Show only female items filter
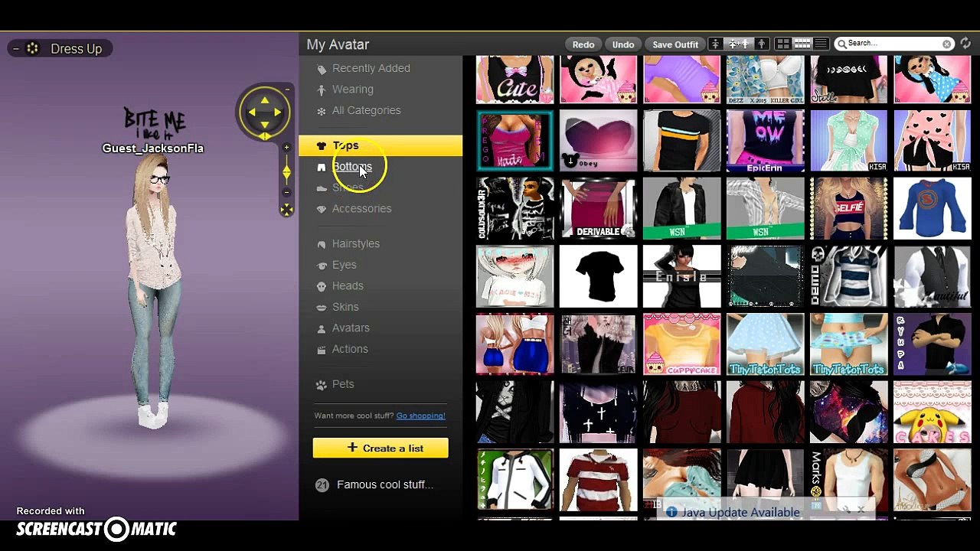Screen dimensions: 980x551 click(x=715, y=44)
